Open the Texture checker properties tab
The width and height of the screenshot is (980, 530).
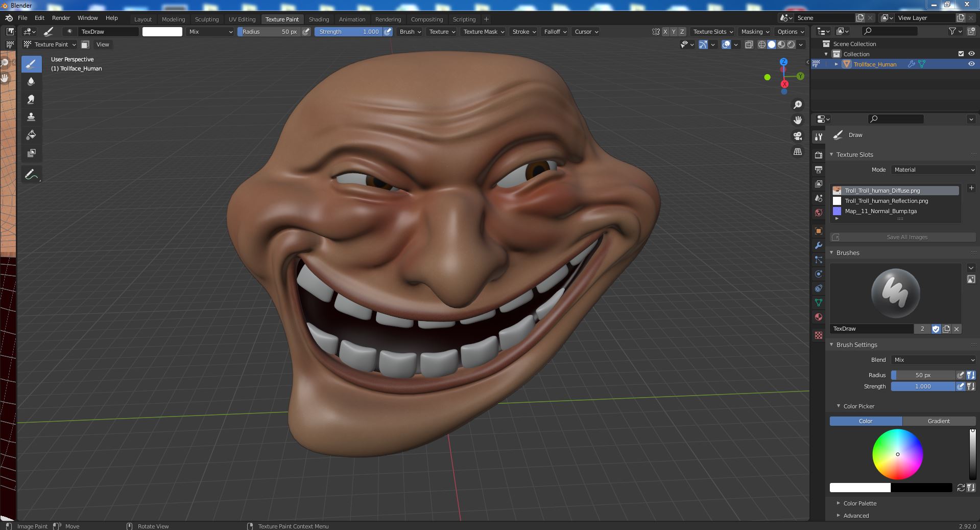(x=819, y=335)
